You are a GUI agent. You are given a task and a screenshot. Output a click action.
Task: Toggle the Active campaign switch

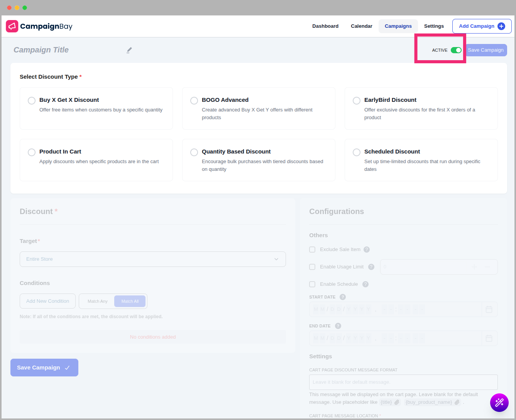[x=456, y=50]
